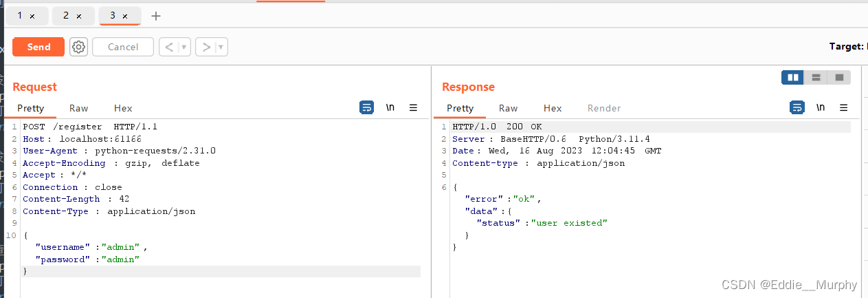Screen dimensions: 868x298
Task: Toggle word wrap in Request panel
Action: [x=367, y=107]
